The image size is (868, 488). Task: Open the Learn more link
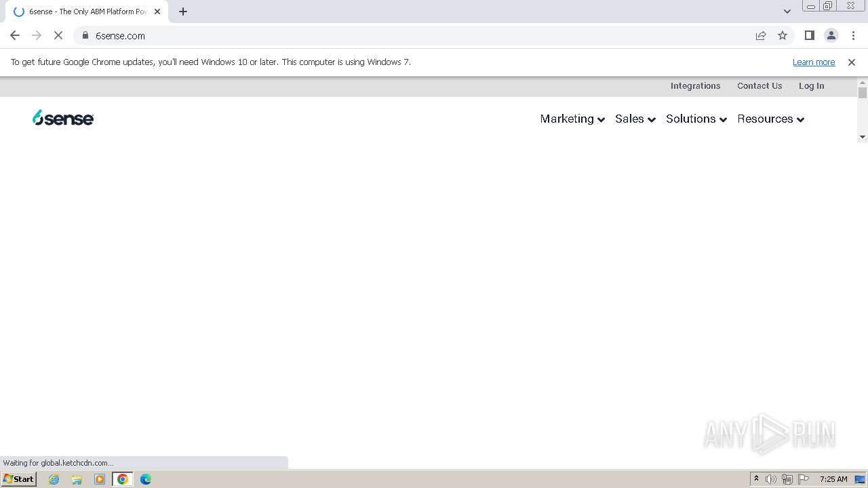pyautogui.click(x=814, y=62)
